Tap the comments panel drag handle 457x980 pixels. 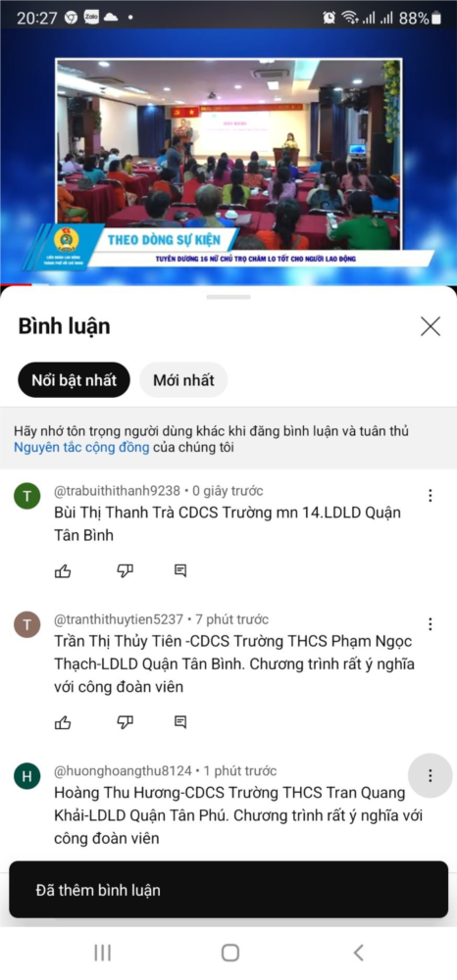[x=228, y=297]
